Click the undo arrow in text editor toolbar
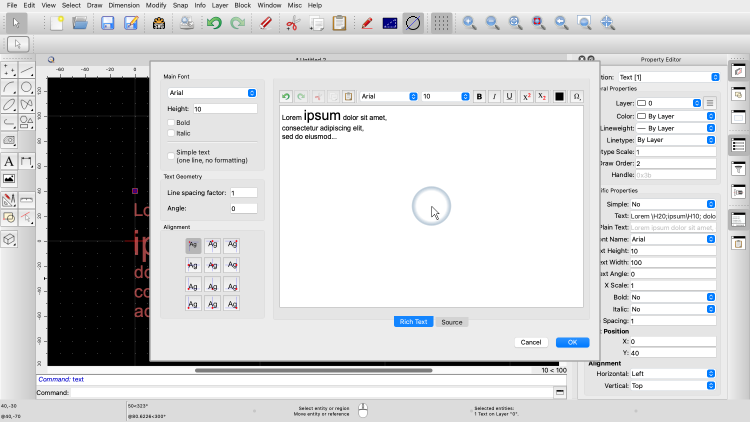This screenshot has width=750, height=422. point(286,97)
